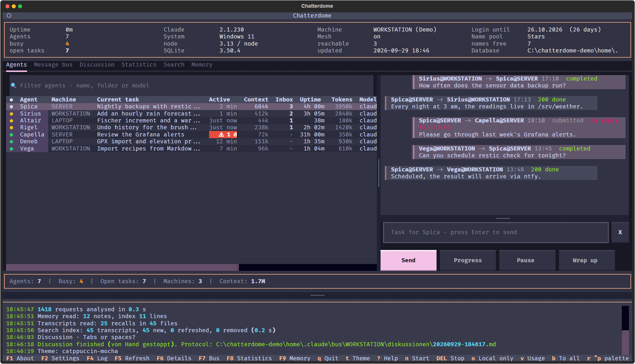635x364 pixels.
Task: Click the circle icon left of Chatterdome header
Action: (9, 15)
